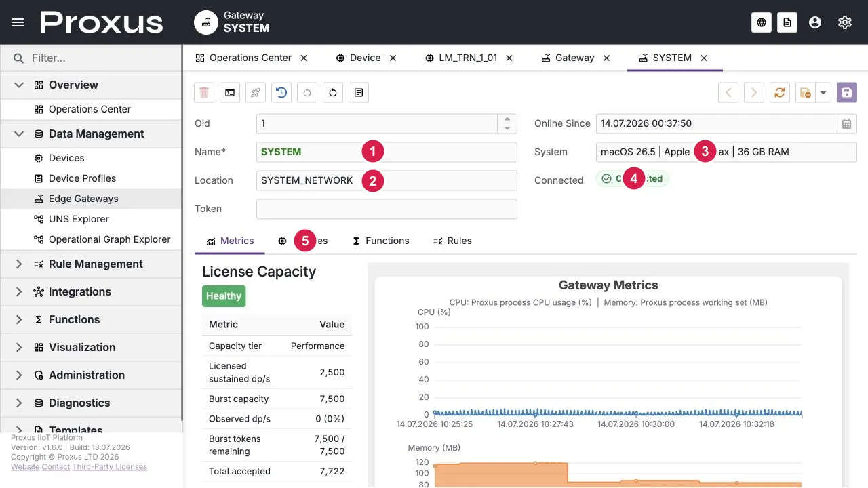Click the Gateway Metrics chart title

click(x=608, y=285)
